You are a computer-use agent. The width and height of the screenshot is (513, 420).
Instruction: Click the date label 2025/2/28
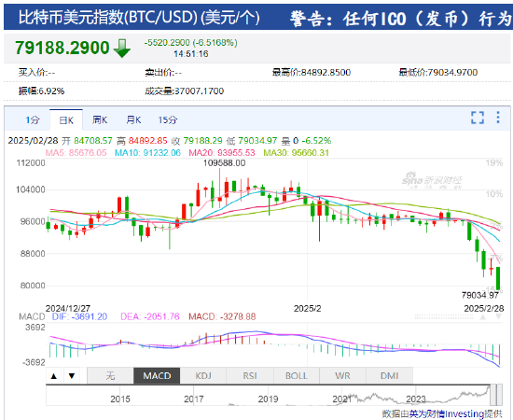point(484,308)
